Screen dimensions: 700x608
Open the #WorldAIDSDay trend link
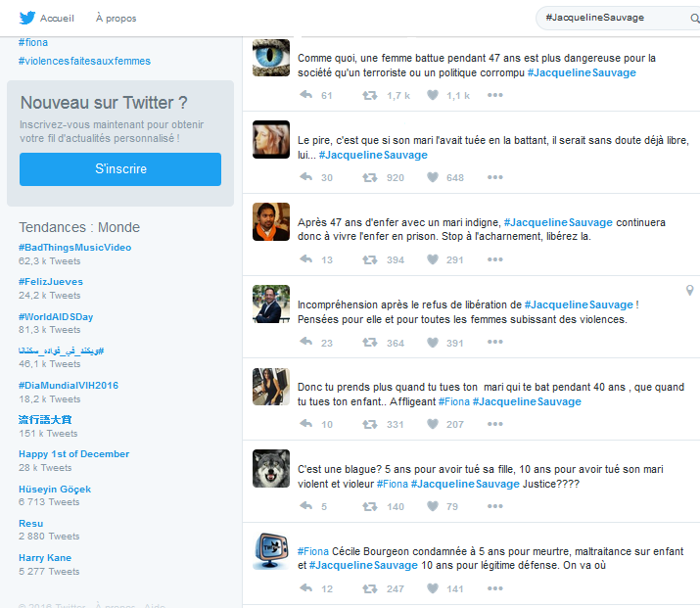(x=56, y=316)
